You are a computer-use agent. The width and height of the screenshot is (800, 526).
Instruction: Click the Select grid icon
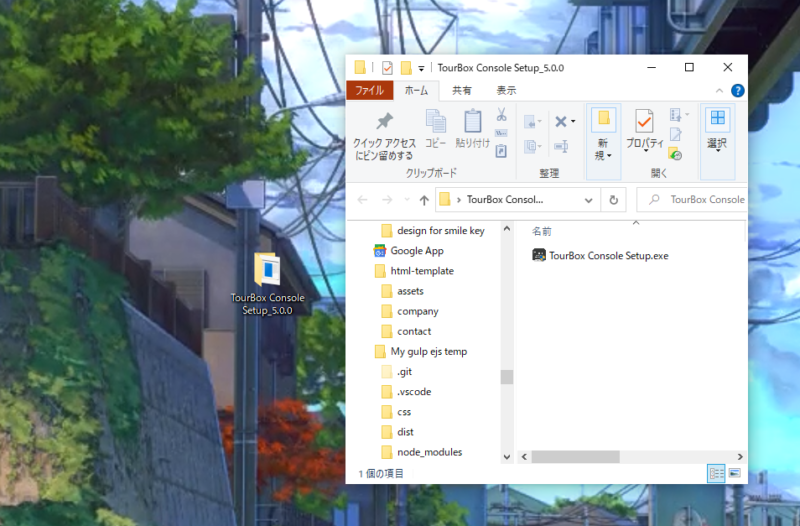click(x=717, y=118)
